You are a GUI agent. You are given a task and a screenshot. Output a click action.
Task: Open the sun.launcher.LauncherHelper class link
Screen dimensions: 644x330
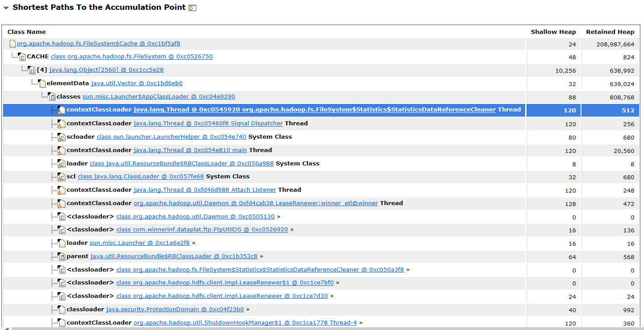pos(171,137)
